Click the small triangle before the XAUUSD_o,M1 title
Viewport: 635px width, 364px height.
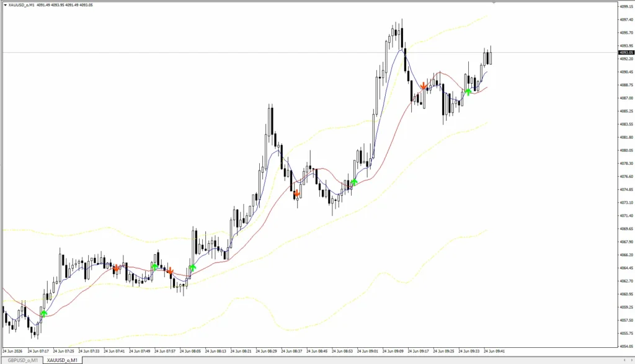tap(5, 5)
